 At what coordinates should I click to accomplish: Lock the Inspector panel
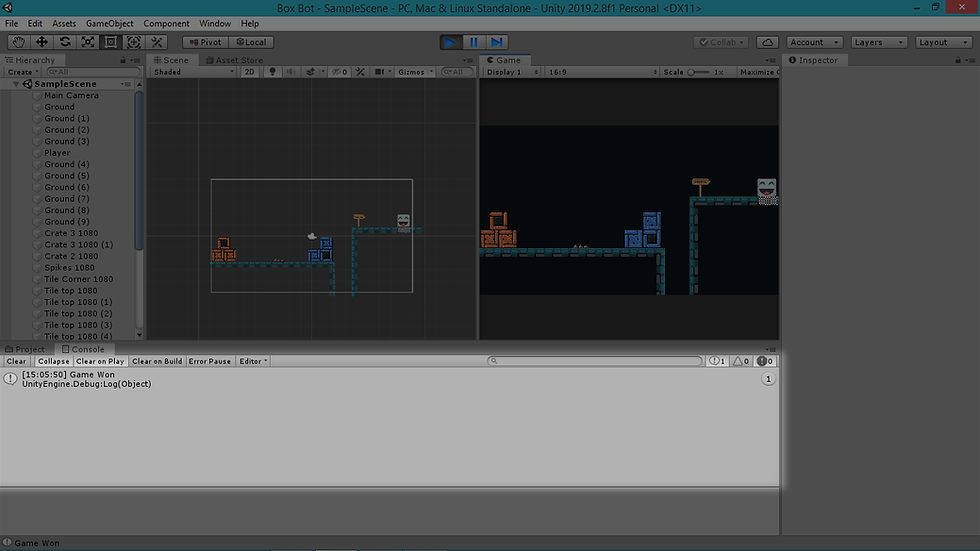(958, 60)
